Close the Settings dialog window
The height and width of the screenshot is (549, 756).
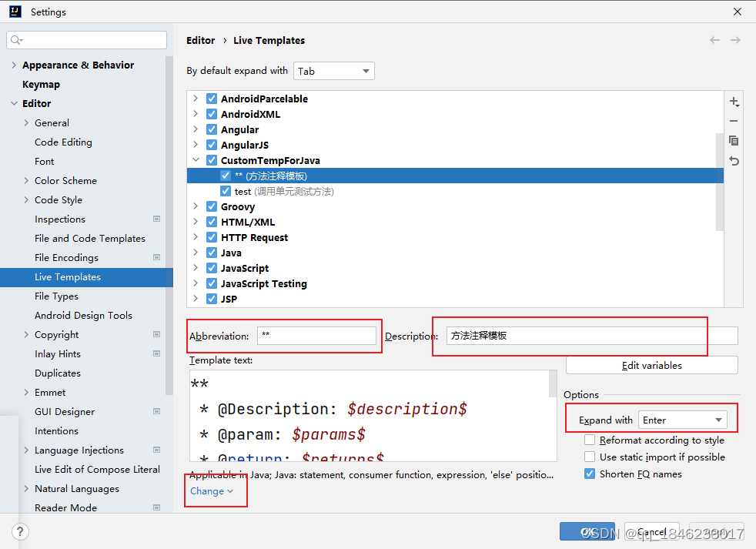738,12
